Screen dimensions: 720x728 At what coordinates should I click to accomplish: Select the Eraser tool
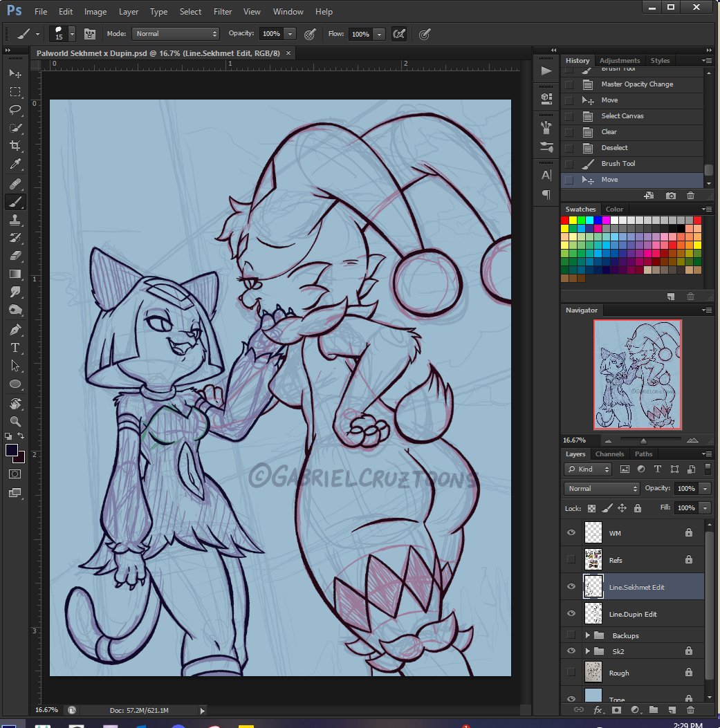coord(15,256)
